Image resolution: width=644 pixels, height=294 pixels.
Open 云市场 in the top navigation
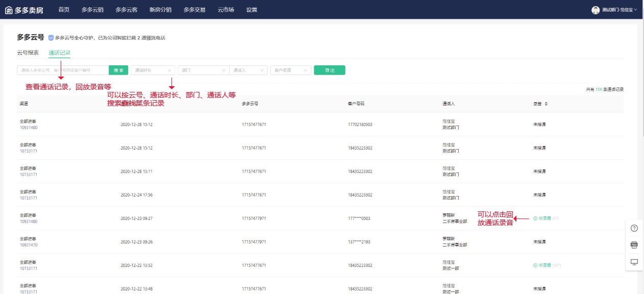(x=226, y=10)
